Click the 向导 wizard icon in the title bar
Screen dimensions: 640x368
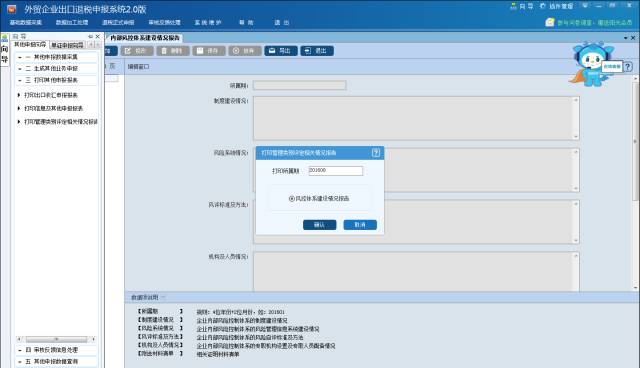(x=522, y=6)
